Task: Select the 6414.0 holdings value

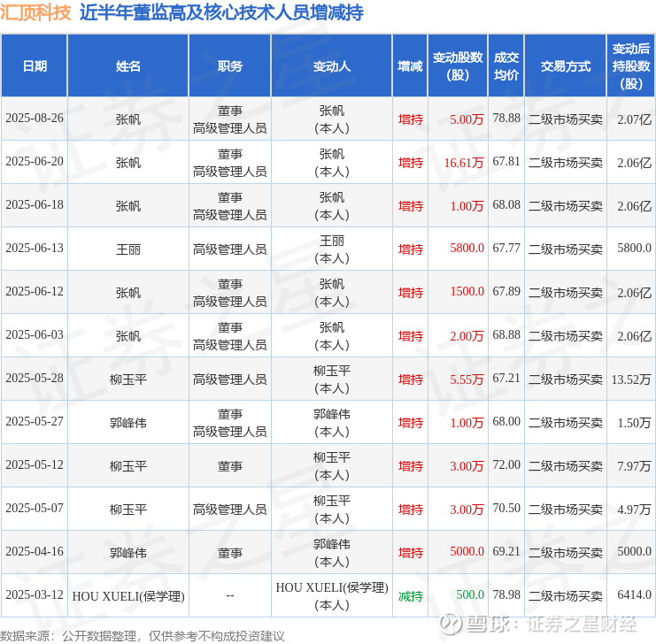Action: click(x=634, y=595)
